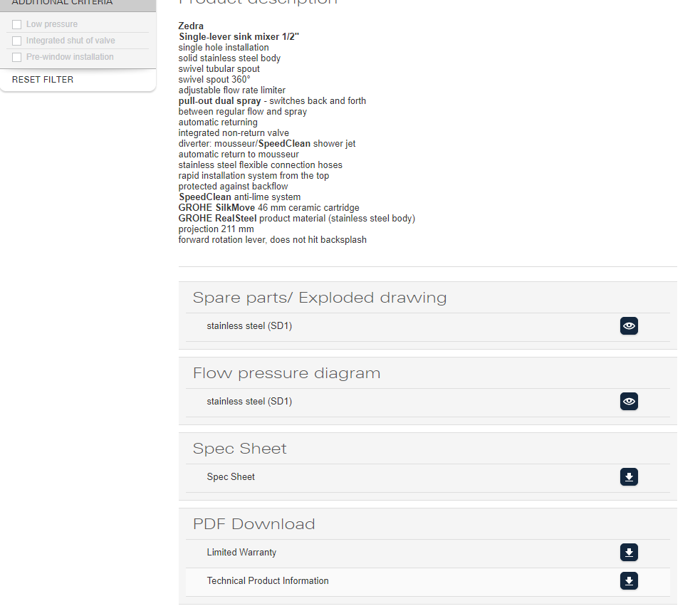Expand the Spare parts/ Exploded drawing section
Screen dimensions: 700x616
pyautogui.click(x=320, y=298)
